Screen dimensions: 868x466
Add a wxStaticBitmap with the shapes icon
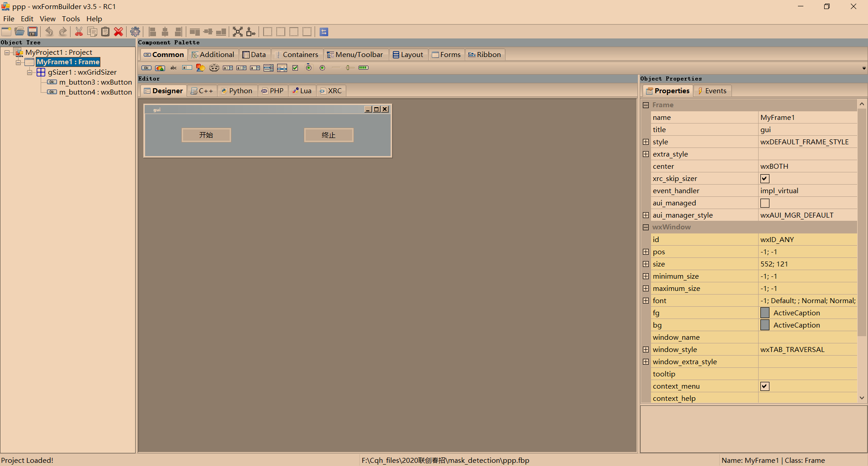[x=200, y=68]
